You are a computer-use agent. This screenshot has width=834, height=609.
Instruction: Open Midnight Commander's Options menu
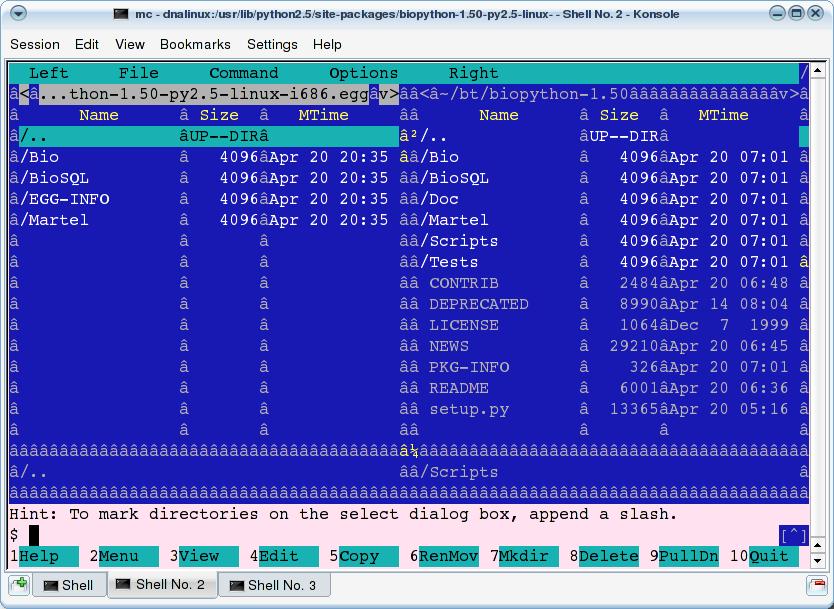tap(363, 73)
